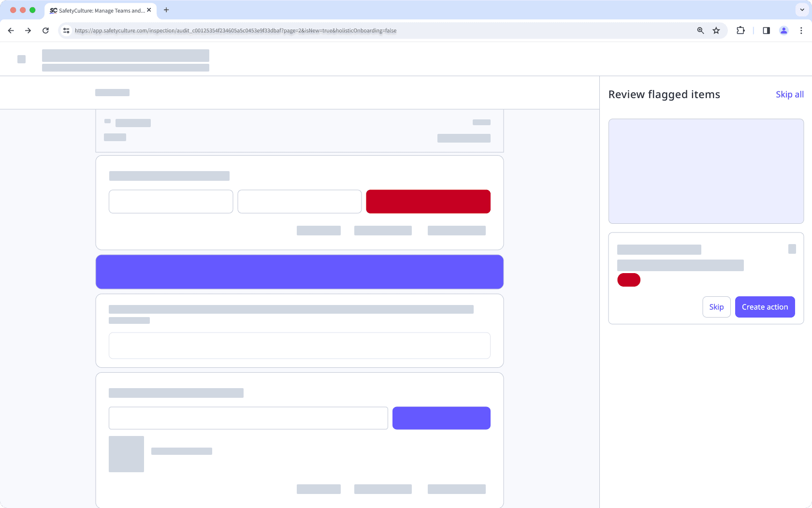Click the browser forward arrow

28,30
